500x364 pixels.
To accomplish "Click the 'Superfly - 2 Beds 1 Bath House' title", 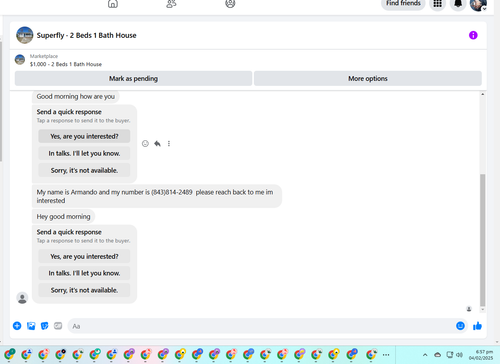I will point(86,35).
